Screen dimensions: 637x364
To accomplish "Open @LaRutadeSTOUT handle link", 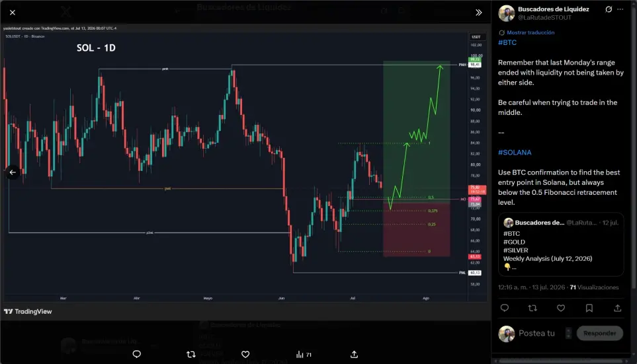I will 544,17.
